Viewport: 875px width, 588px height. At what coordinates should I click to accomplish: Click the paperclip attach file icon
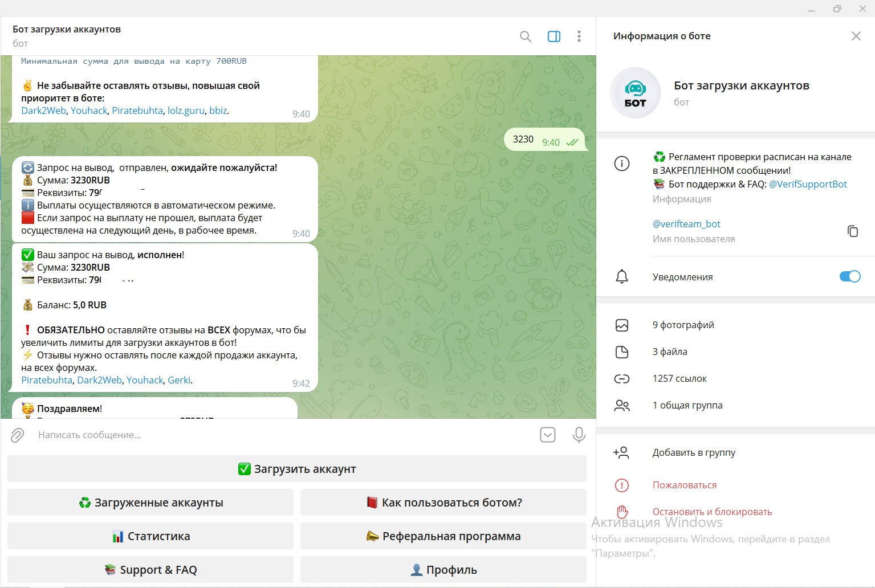(x=18, y=435)
